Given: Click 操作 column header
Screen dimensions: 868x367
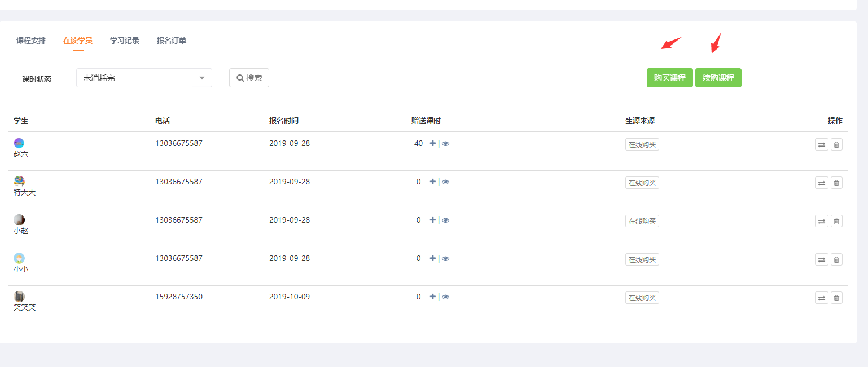Looking at the screenshot, I should tap(835, 121).
